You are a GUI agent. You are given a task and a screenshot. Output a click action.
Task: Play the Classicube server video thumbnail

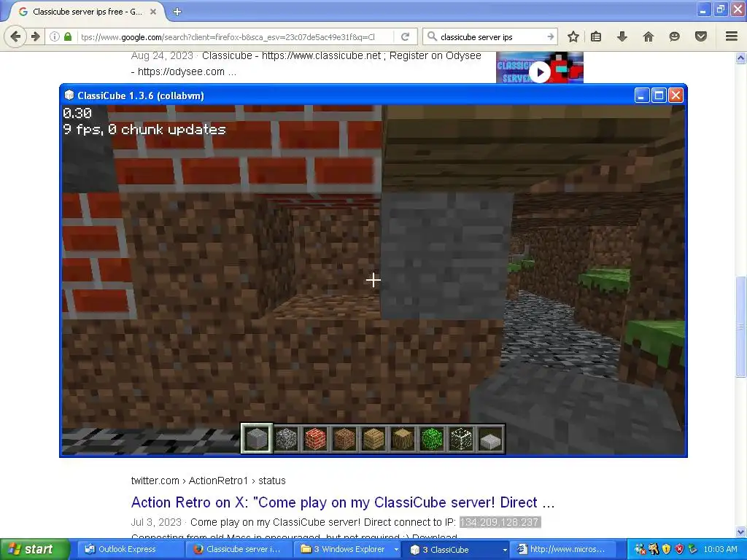pos(540,72)
